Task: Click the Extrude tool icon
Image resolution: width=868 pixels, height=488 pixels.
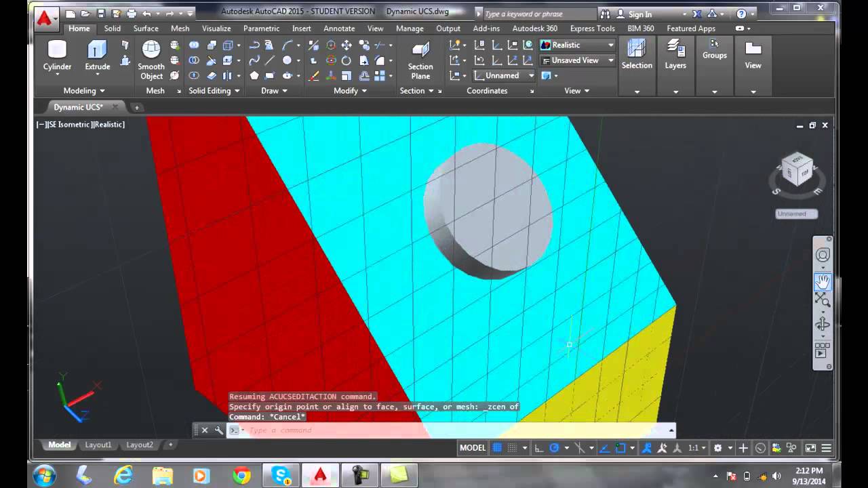Action: click(x=97, y=50)
